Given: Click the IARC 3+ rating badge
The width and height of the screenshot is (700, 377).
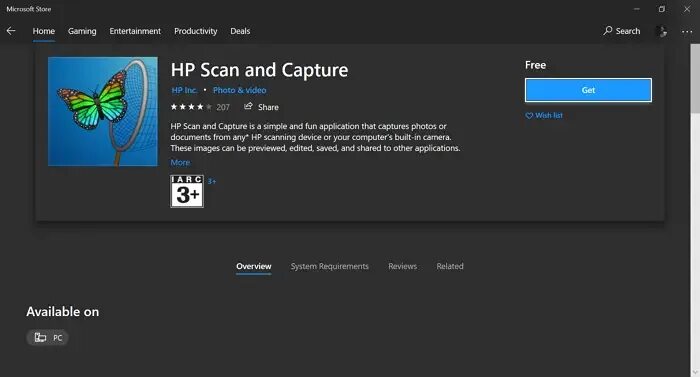Looking at the screenshot, I should (187, 191).
